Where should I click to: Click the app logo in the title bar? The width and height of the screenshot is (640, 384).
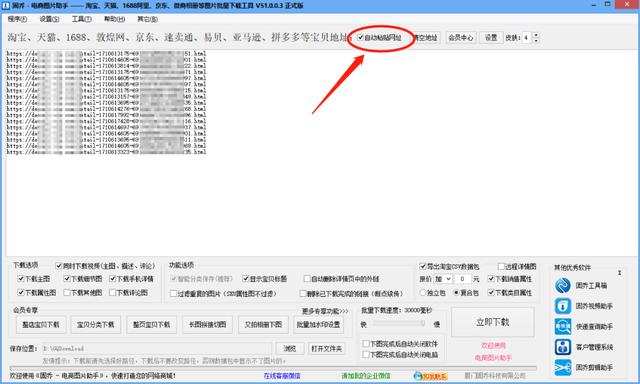point(6,6)
